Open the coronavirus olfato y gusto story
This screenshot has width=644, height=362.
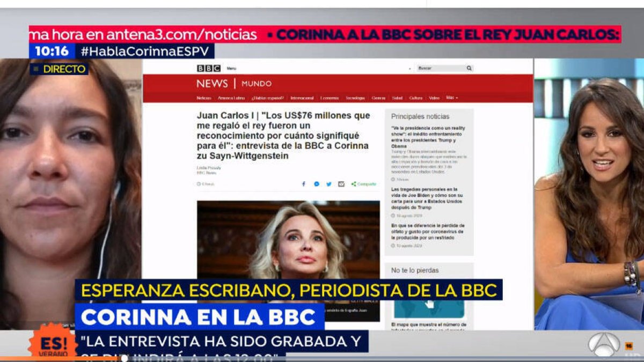point(428,231)
